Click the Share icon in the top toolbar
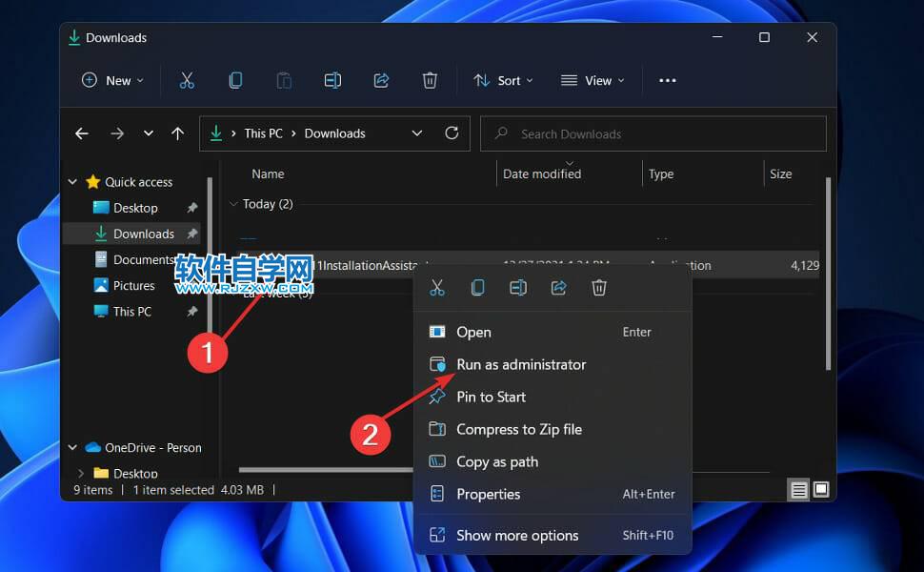Viewport: 924px width, 572px height. point(381,80)
